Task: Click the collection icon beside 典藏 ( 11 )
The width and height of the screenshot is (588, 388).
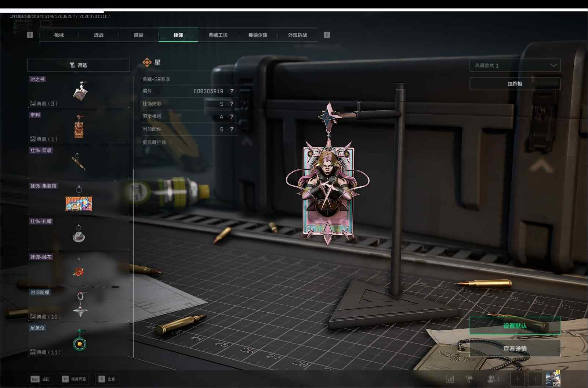Action: [x=33, y=352]
